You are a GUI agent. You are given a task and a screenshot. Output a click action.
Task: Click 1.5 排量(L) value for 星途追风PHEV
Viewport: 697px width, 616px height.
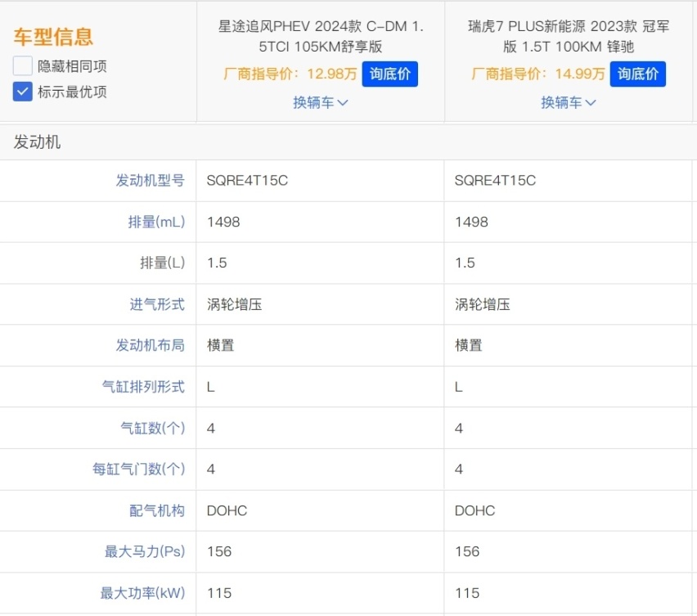217,263
